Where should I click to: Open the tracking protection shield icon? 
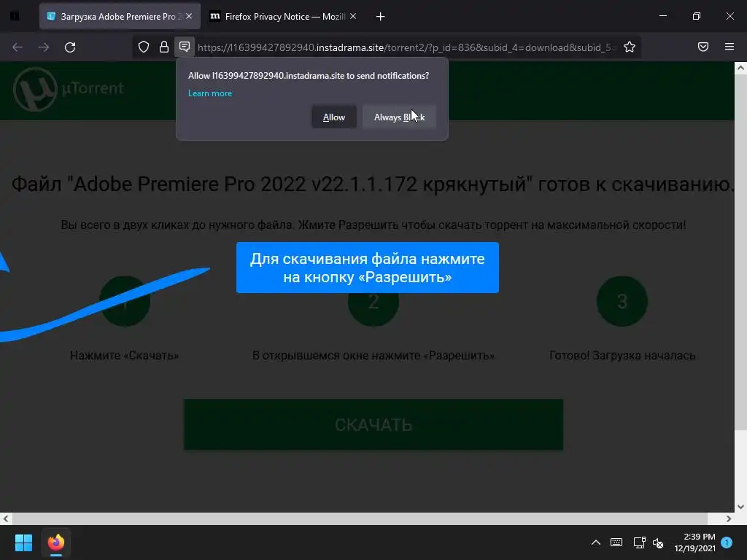coord(144,47)
